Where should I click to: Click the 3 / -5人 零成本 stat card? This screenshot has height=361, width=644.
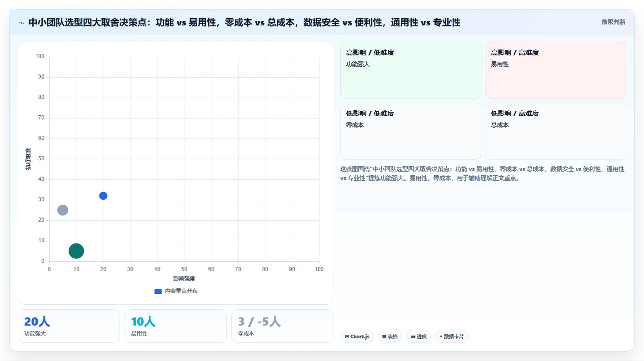283,326
